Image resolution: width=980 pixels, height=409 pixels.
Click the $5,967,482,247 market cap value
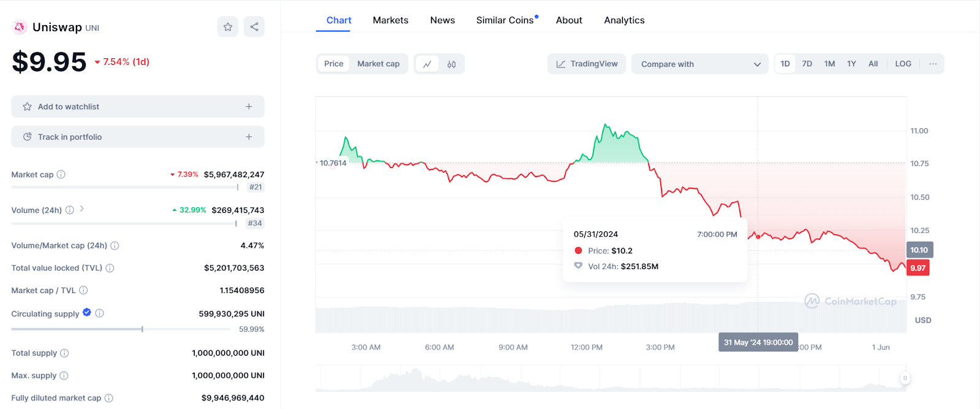234,175
